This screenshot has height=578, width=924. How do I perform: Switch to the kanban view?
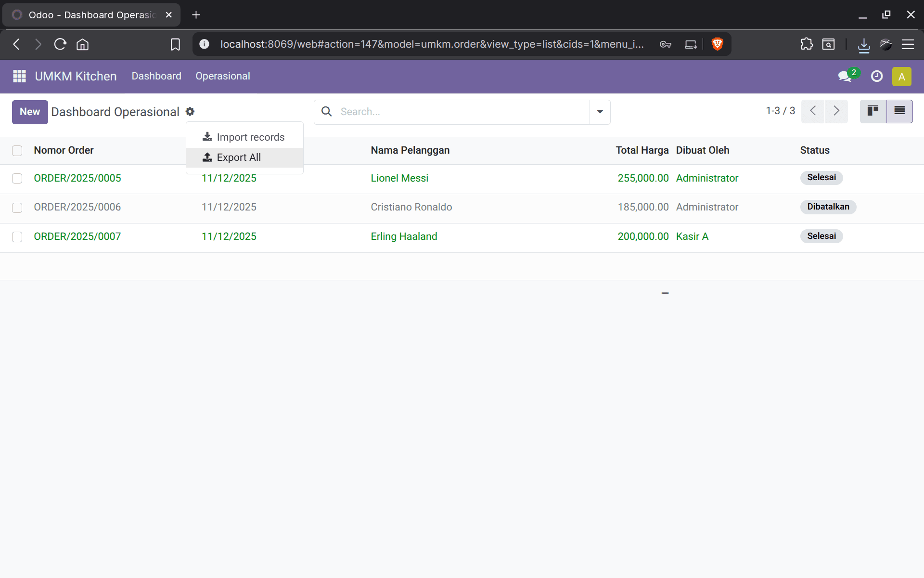[x=873, y=111]
